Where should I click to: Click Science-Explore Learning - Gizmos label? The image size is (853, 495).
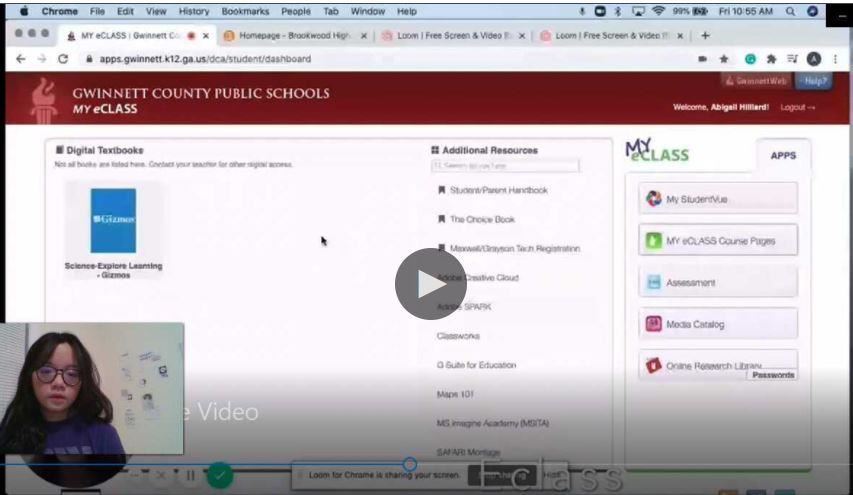point(114,270)
